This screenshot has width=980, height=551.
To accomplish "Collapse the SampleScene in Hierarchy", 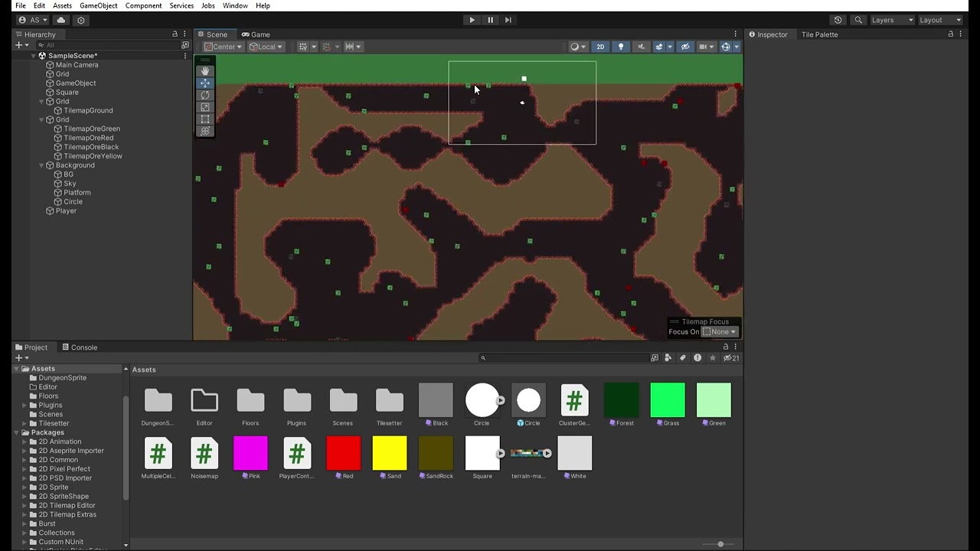I will [x=34, y=56].
